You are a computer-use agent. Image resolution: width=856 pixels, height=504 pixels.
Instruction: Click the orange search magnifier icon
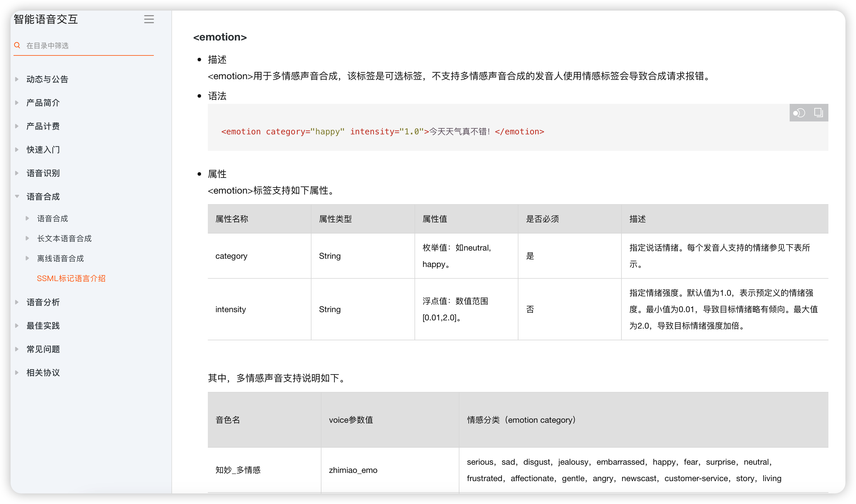[x=17, y=45]
